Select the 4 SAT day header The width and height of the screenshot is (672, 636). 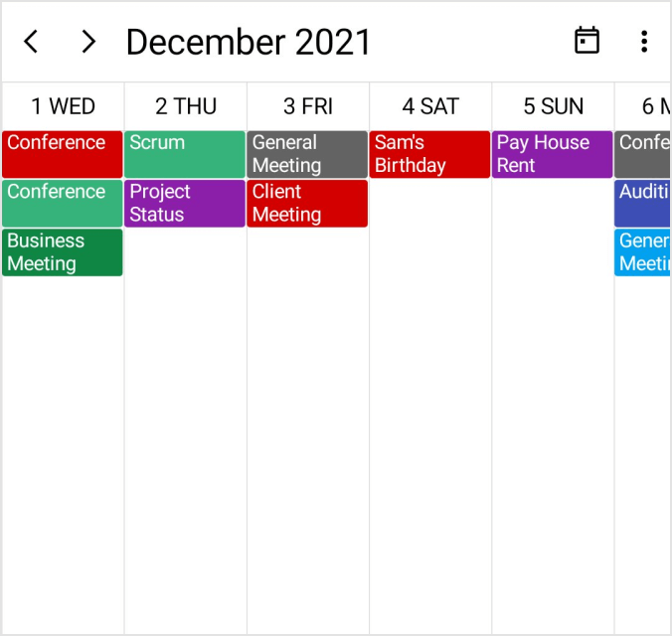[x=430, y=106]
